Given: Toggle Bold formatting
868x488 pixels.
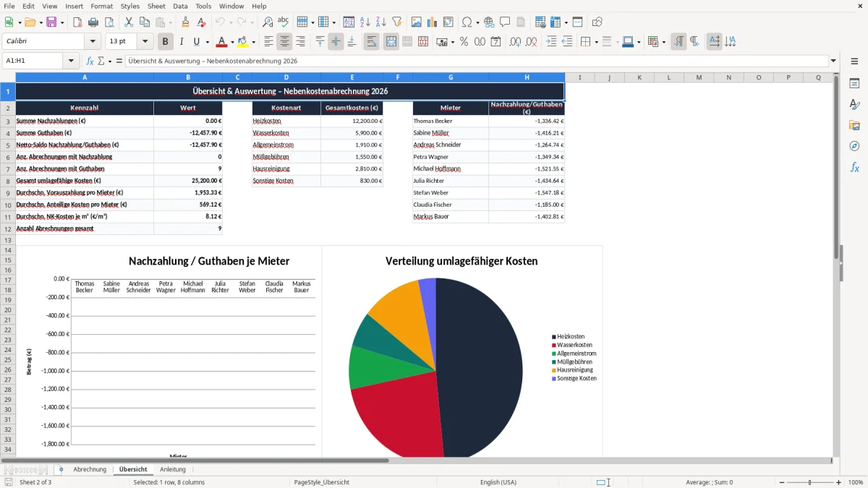Looking at the screenshot, I should [166, 42].
